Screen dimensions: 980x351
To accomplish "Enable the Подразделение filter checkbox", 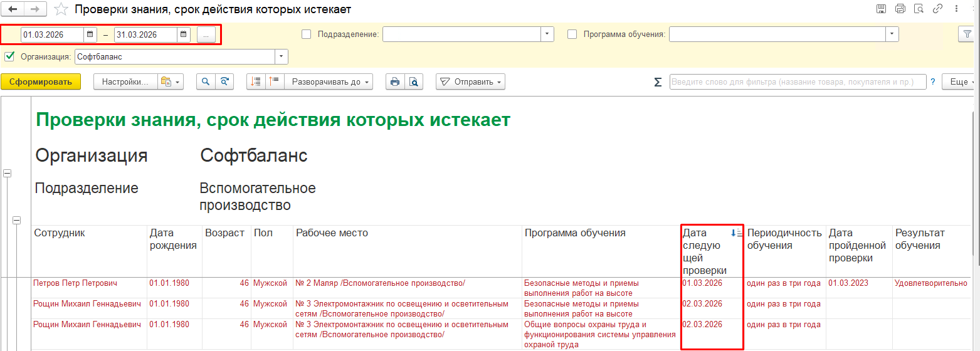I will pyautogui.click(x=307, y=34).
